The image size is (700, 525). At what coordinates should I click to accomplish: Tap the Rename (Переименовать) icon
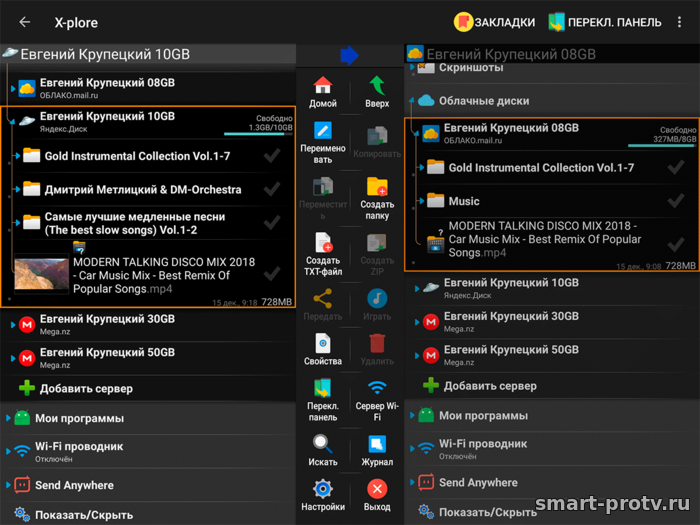pos(322,134)
